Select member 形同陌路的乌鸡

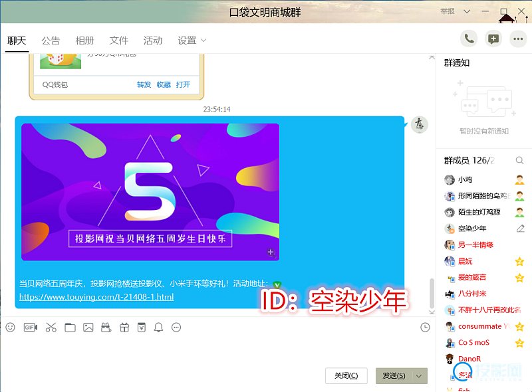click(484, 196)
